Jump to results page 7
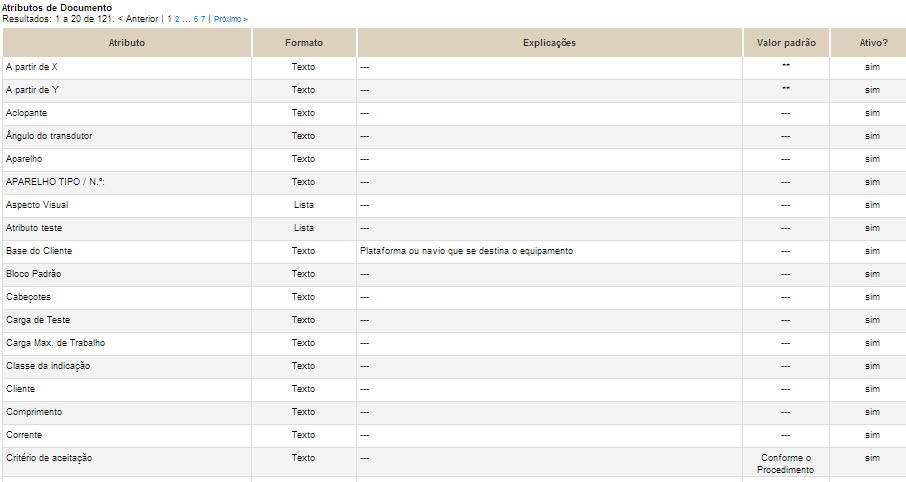This screenshot has width=906, height=482. (203, 19)
